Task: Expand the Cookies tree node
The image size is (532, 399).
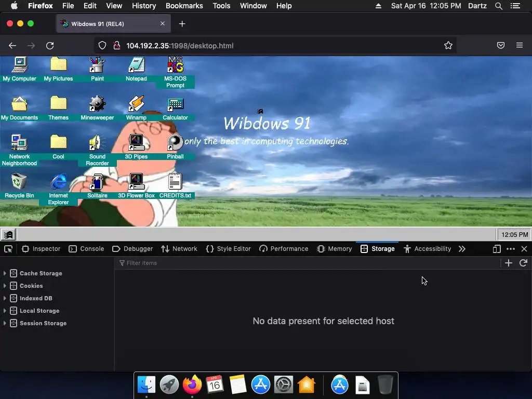Action: click(x=5, y=286)
